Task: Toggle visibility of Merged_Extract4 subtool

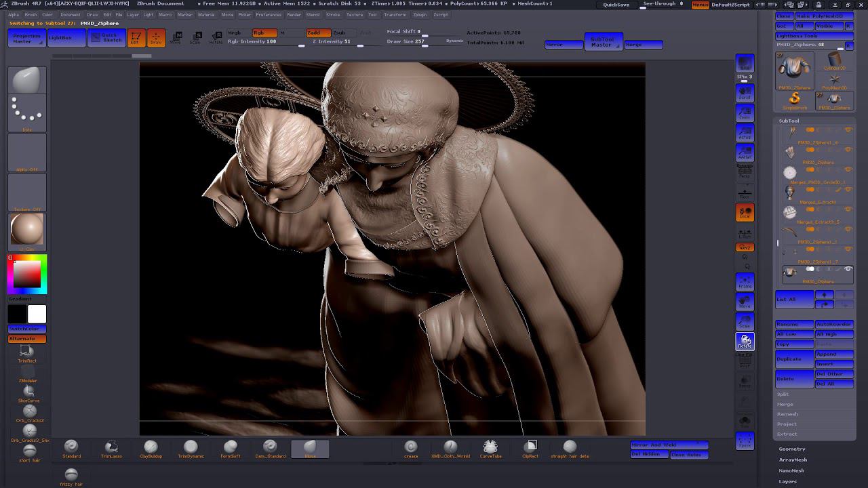Action: (x=848, y=189)
